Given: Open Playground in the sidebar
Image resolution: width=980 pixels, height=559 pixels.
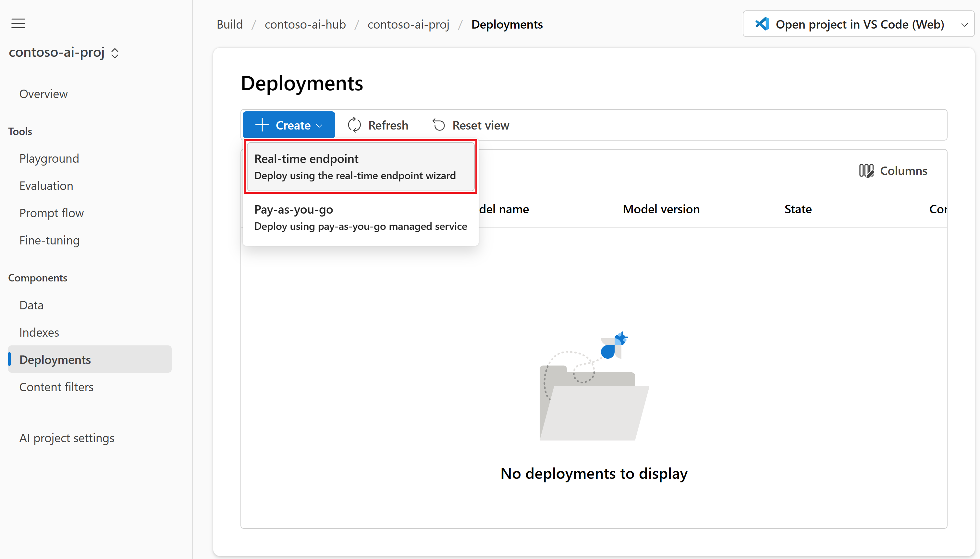Looking at the screenshot, I should [x=49, y=158].
